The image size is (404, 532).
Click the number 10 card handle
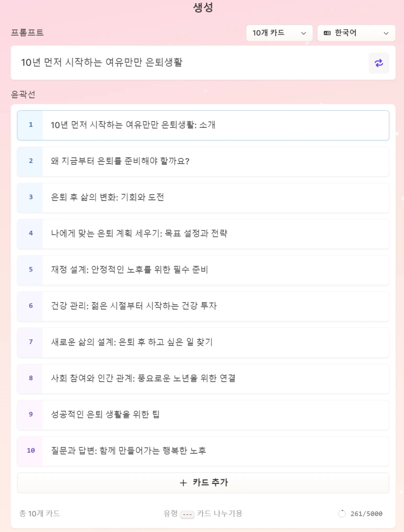click(31, 451)
